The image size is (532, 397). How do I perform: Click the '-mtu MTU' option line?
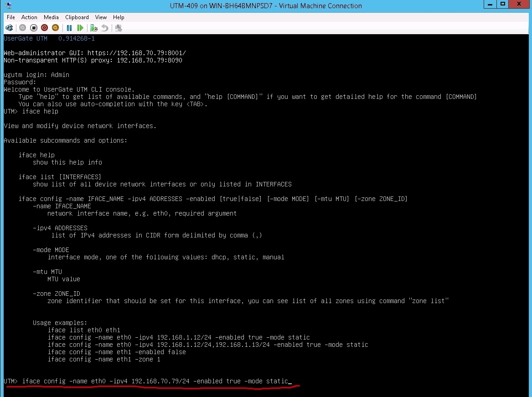tap(47, 272)
